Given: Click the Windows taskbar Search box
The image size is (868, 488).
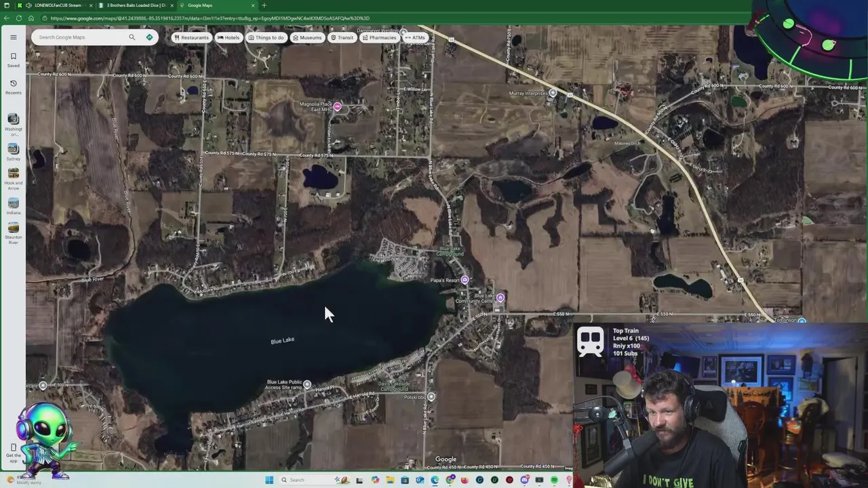Looking at the screenshot, I should [x=314, y=480].
